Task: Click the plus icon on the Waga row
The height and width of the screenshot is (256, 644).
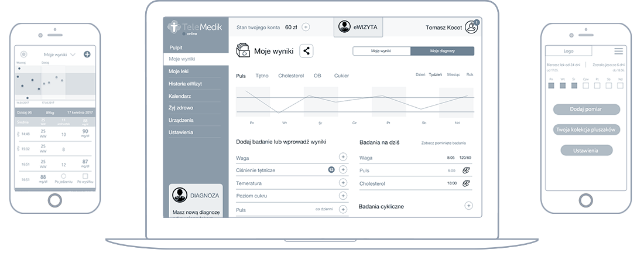Action: click(x=343, y=157)
